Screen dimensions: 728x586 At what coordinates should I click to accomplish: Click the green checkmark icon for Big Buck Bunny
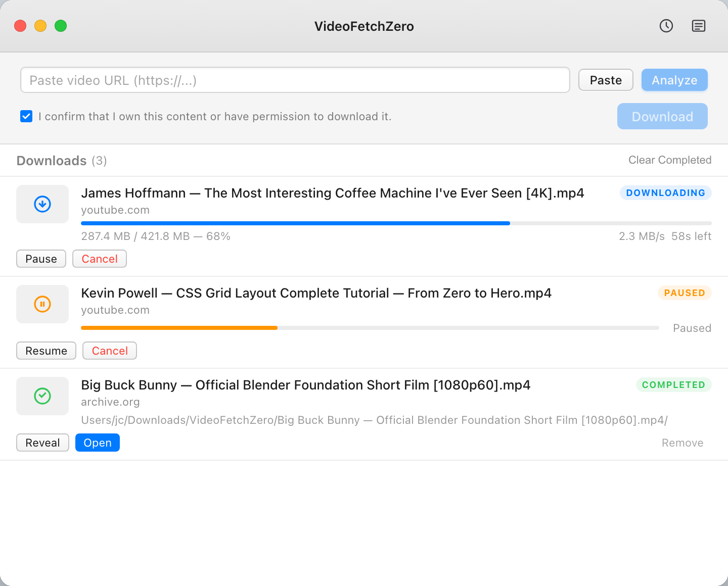(x=42, y=396)
